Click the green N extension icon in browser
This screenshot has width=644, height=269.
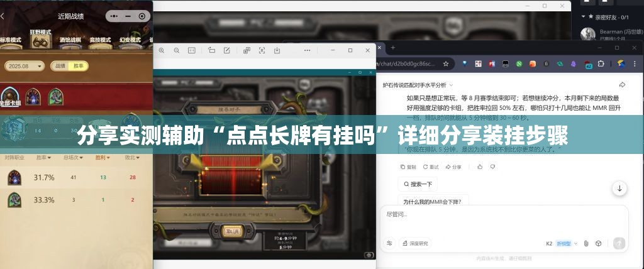tap(519, 63)
